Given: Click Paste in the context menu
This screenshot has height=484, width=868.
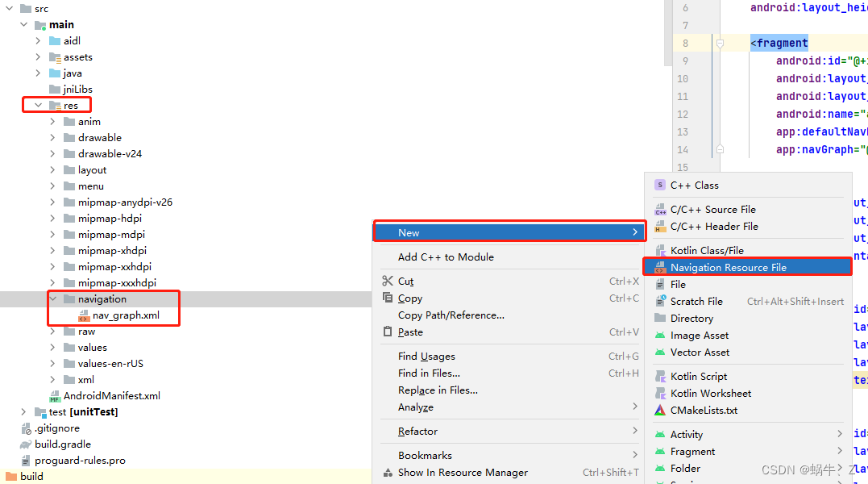Looking at the screenshot, I should coord(411,332).
